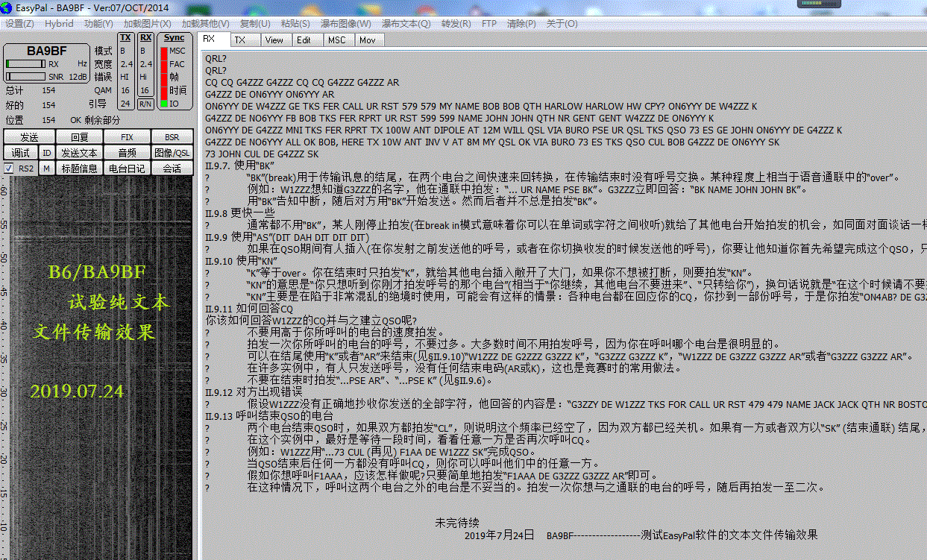Click the II.9.11 如何回答CQ heading
This screenshot has height=560, width=927.
[x=250, y=308]
